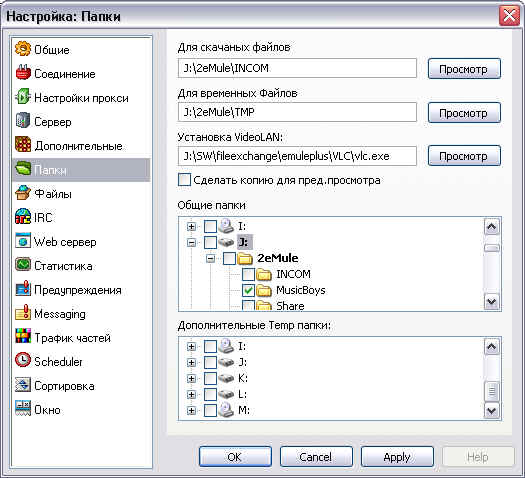Expand the K: drive in Temp folders

191,378
